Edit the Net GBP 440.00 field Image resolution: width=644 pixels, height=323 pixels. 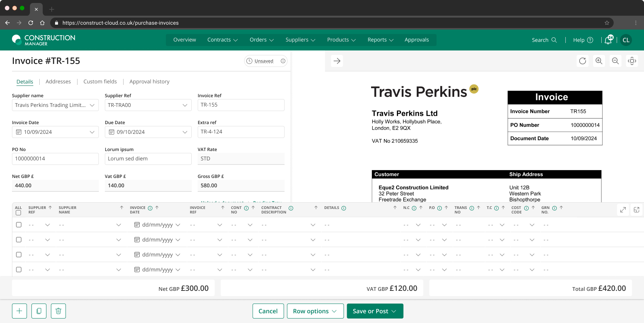(55, 186)
